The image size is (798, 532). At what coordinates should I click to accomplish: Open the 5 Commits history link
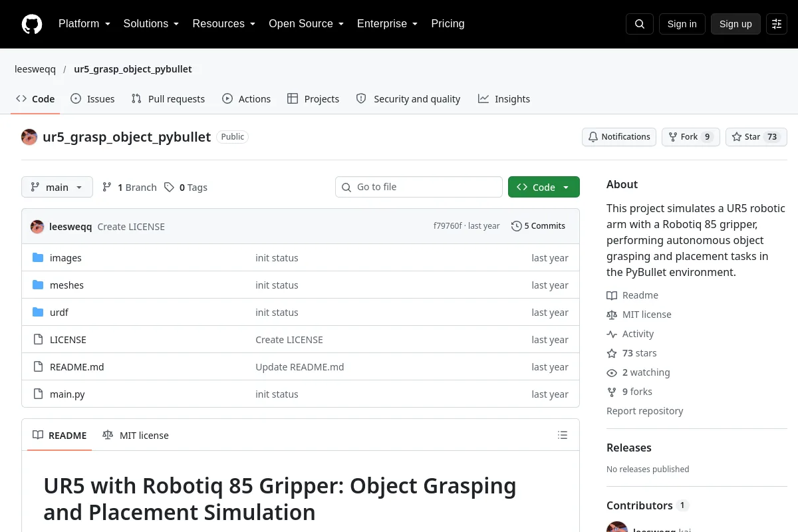pyautogui.click(x=539, y=226)
